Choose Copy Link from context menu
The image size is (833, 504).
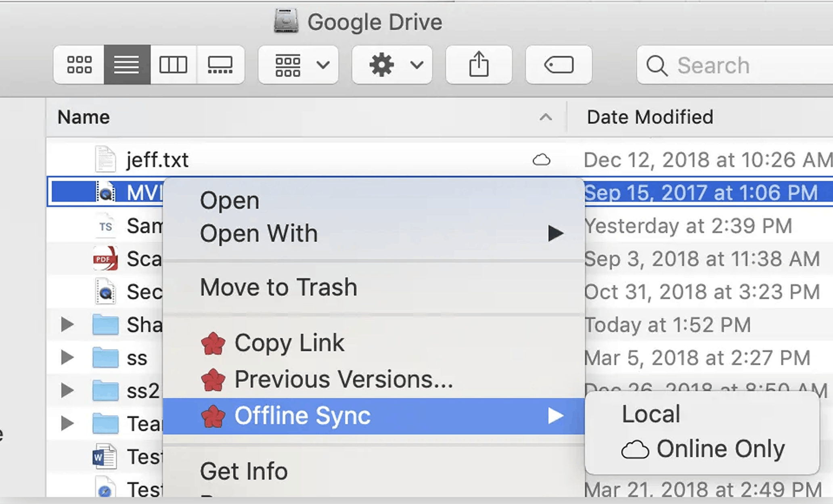[289, 343]
